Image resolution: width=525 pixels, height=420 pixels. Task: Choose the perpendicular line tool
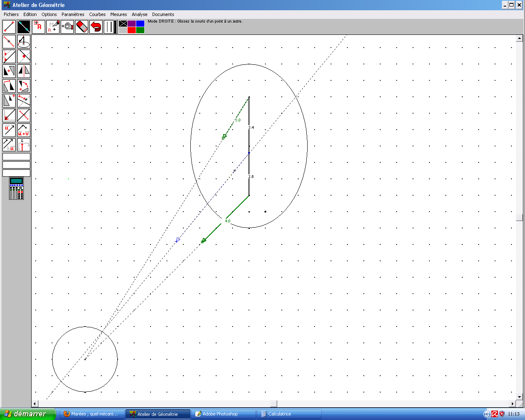point(24,56)
